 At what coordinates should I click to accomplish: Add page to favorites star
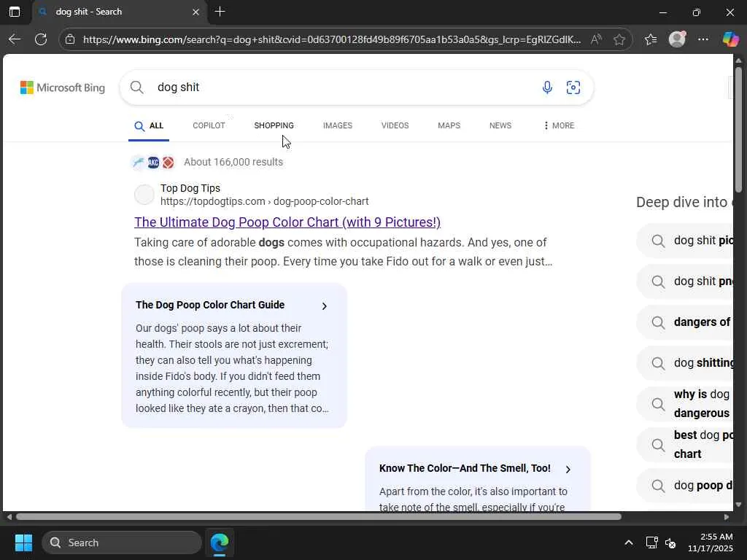tap(619, 39)
